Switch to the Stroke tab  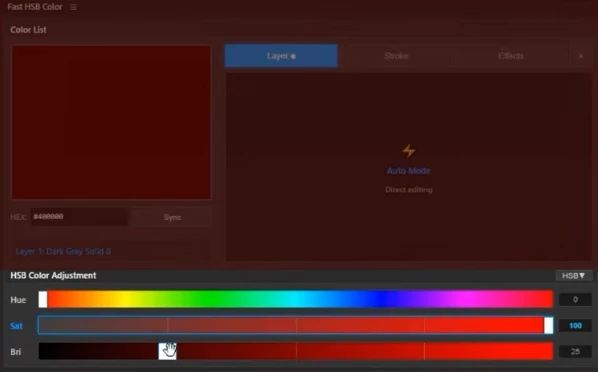click(396, 56)
